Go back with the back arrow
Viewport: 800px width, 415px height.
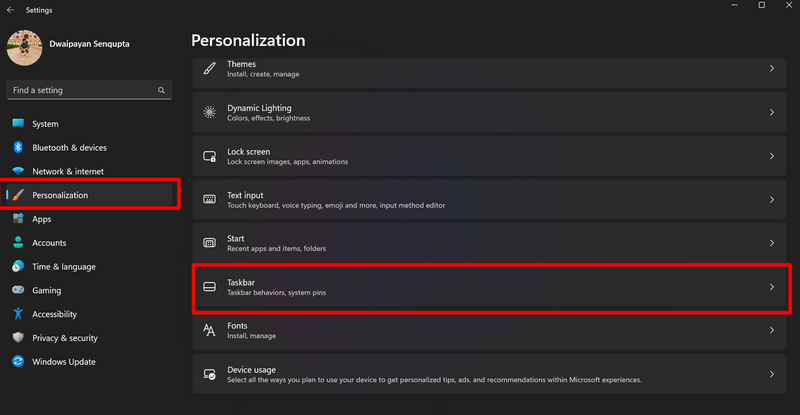coord(10,10)
